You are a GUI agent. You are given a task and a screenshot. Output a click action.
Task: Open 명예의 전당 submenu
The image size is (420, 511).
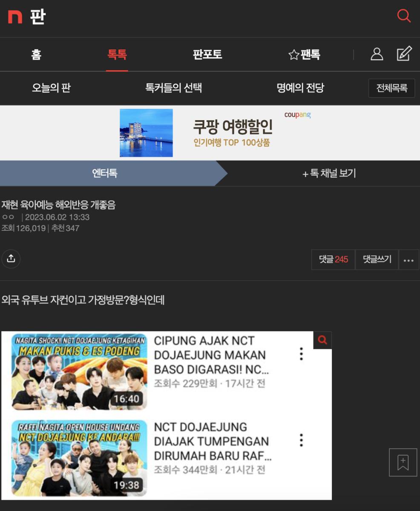click(300, 88)
